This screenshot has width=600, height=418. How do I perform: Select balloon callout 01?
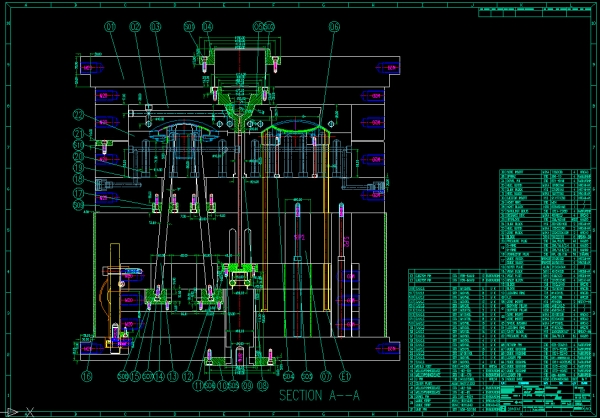point(110,26)
